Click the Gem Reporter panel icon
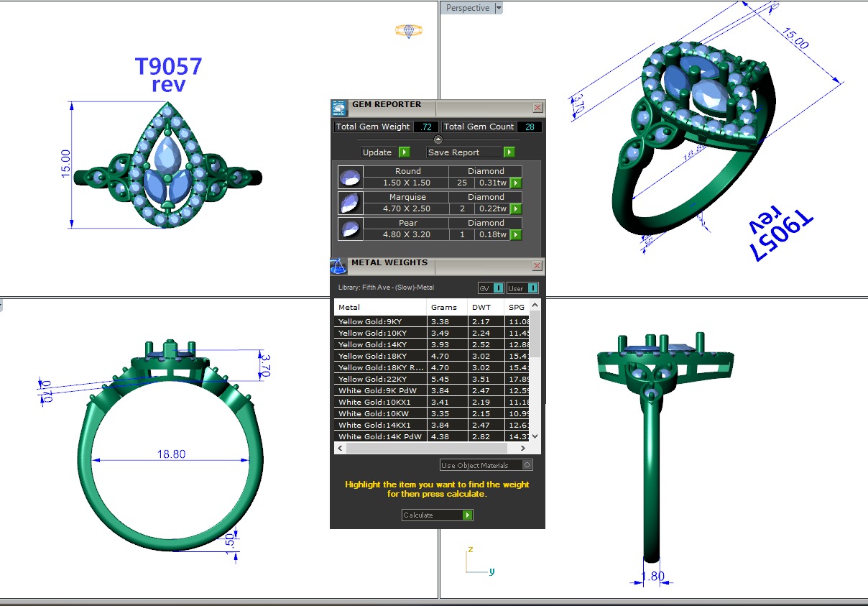This screenshot has height=606, width=868. tap(339, 109)
